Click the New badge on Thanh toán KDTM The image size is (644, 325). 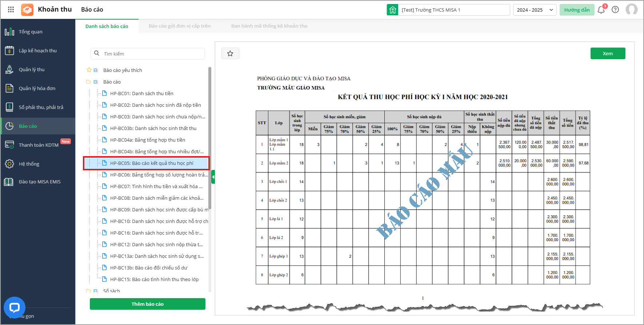(66, 141)
